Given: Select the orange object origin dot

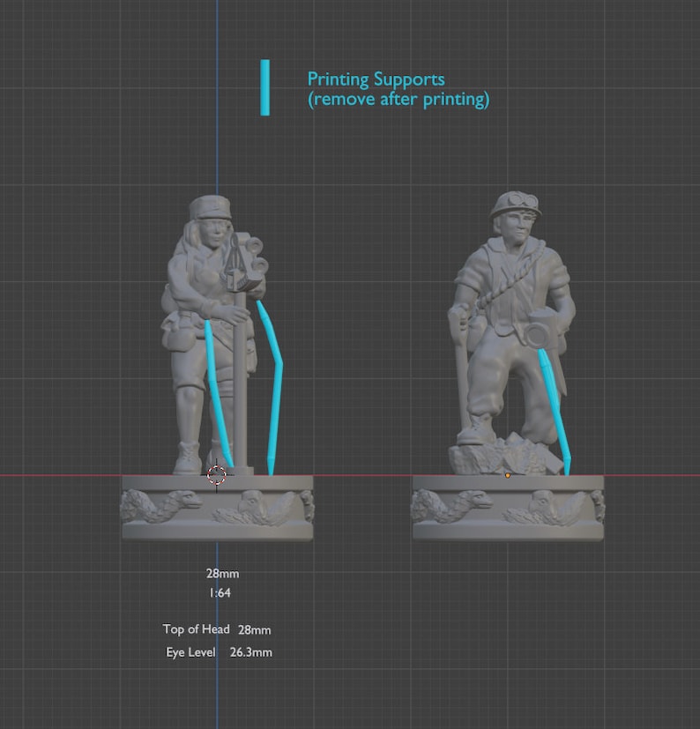Looking at the screenshot, I should pos(508,475).
